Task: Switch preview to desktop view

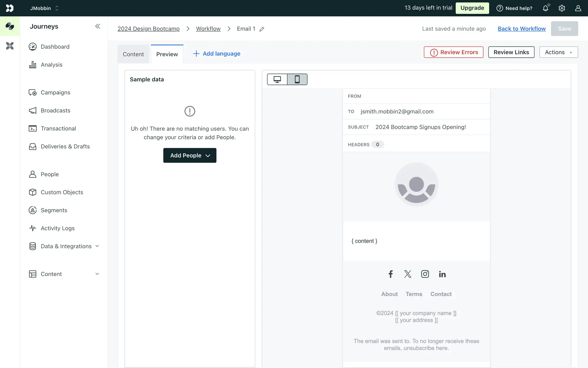Action: coord(277,79)
